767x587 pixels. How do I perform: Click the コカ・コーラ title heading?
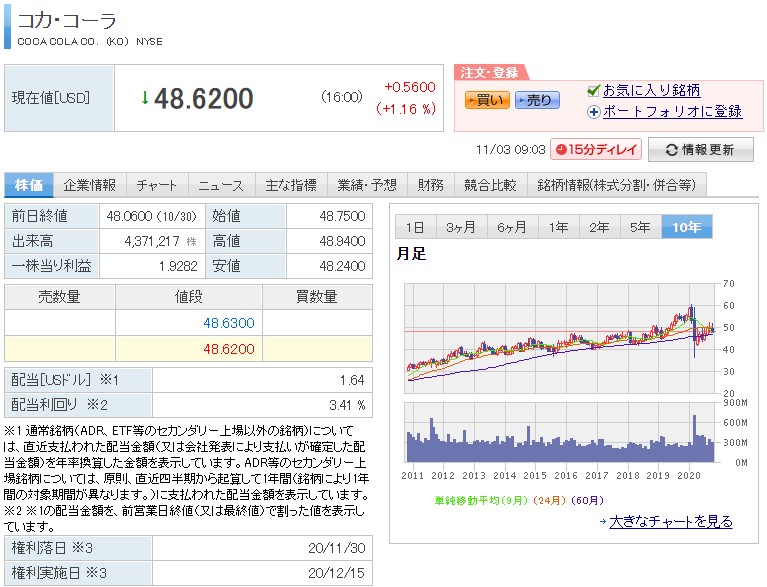click(67, 21)
